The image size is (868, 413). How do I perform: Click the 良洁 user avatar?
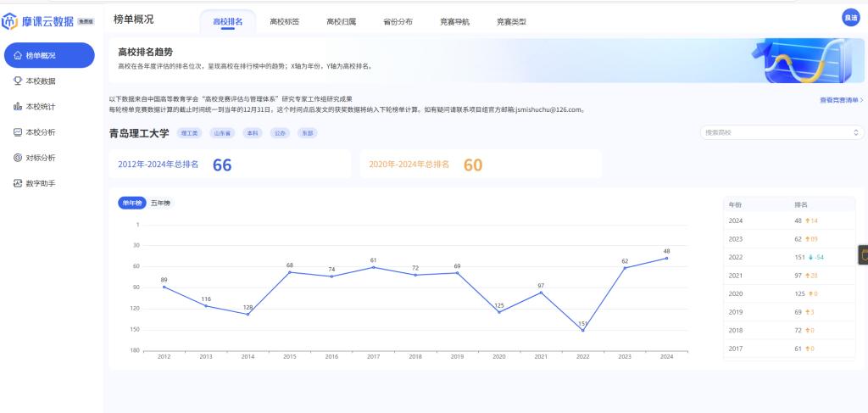(x=849, y=18)
